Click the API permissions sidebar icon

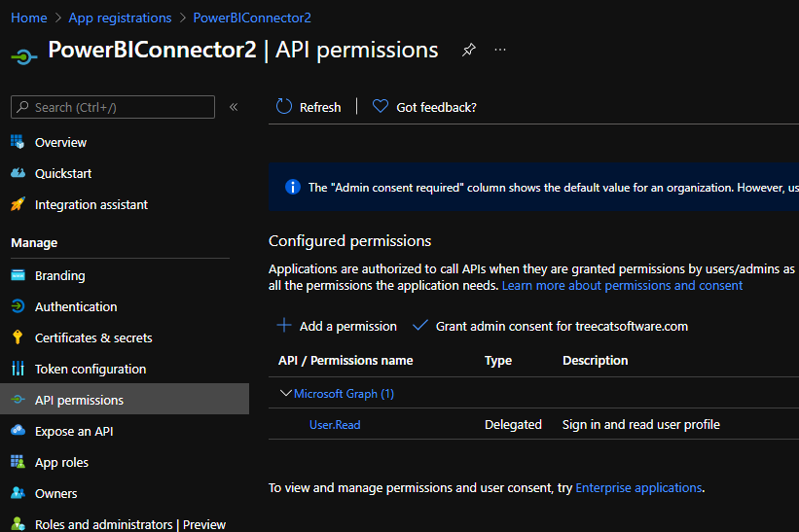click(x=18, y=400)
